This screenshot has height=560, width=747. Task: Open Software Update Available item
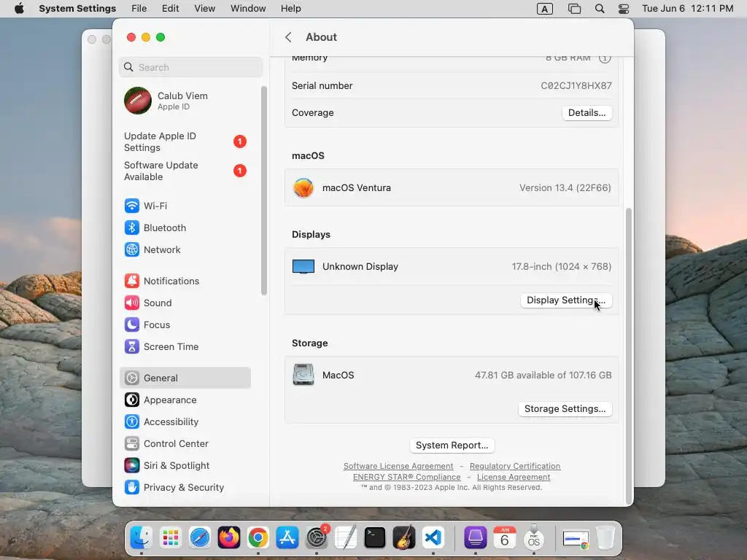pos(185,171)
